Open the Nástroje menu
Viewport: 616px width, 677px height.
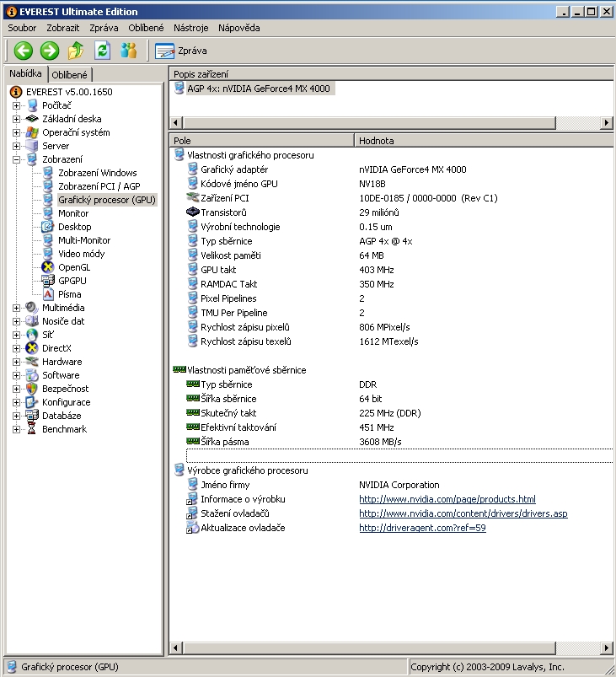point(190,28)
